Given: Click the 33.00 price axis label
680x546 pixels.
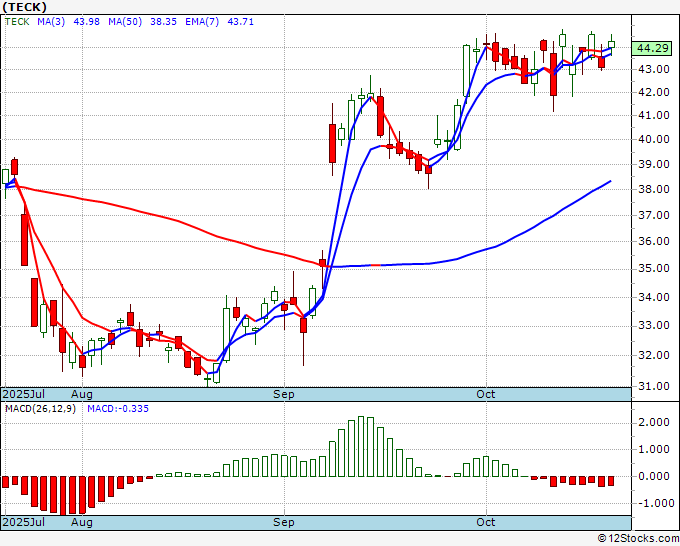Looking at the screenshot, I should click(654, 326).
